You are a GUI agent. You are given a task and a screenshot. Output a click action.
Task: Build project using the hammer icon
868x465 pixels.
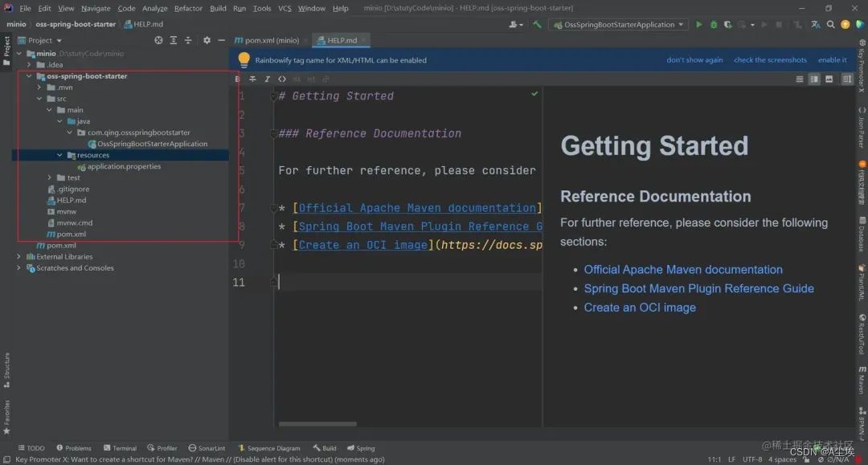pyautogui.click(x=537, y=25)
